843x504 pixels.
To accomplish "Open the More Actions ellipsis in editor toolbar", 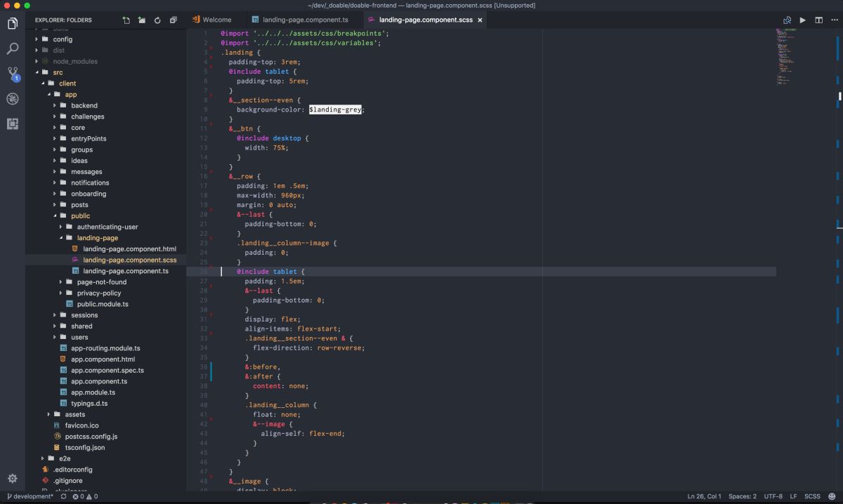I will 834,20.
